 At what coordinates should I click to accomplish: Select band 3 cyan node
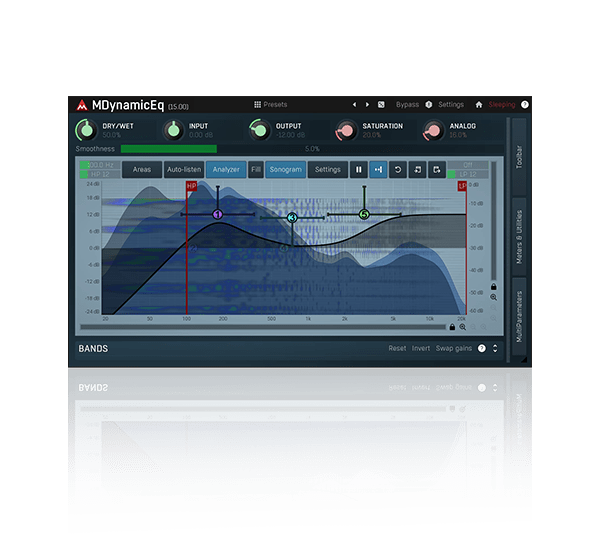tap(292, 218)
